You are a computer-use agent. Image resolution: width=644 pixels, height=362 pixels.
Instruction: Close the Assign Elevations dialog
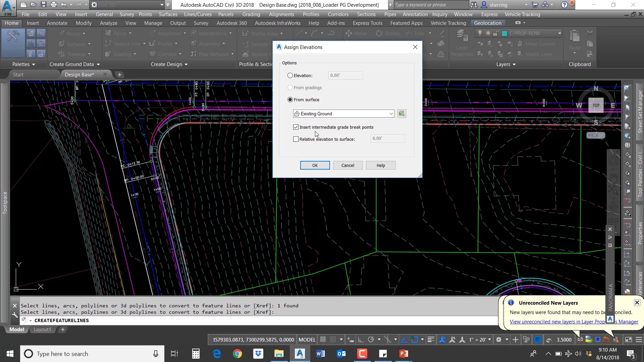click(x=415, y=47)
